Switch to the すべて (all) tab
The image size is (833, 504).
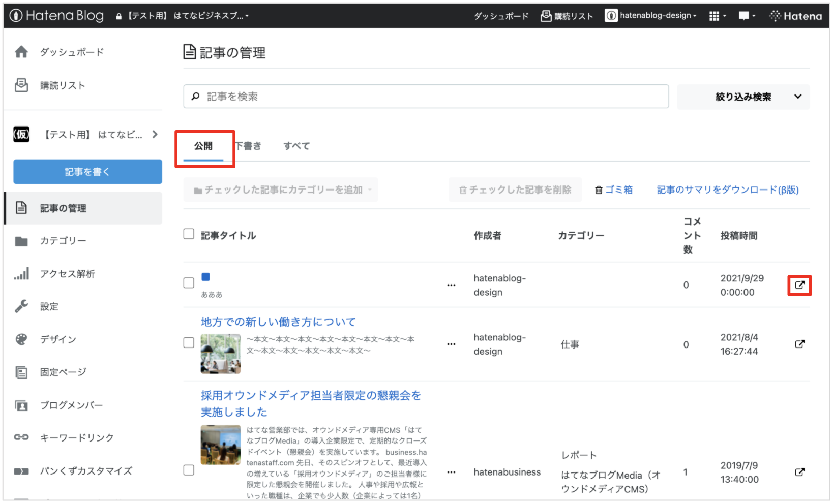tap(296, 146)
